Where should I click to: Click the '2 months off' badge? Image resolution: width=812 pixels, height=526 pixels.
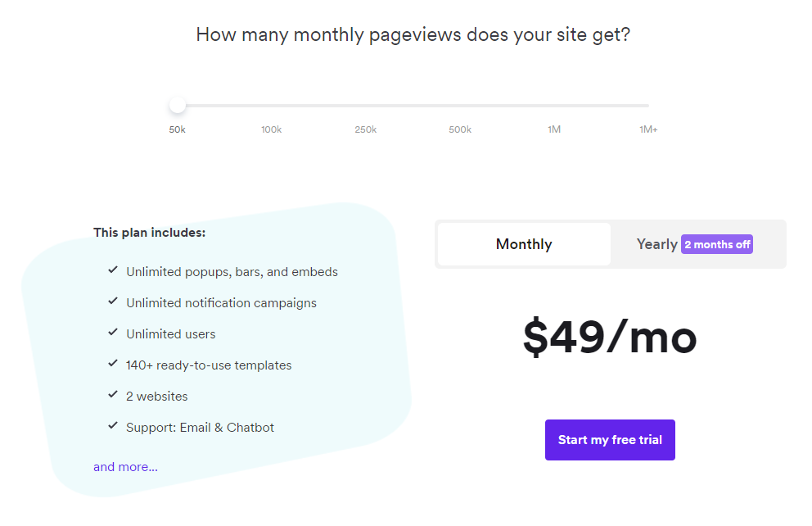[x=717, y=244]
